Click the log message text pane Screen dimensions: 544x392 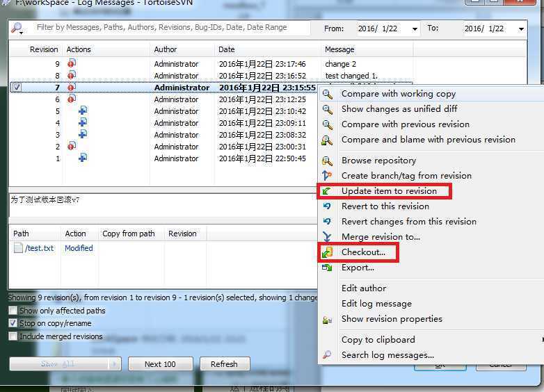(163, 206)
